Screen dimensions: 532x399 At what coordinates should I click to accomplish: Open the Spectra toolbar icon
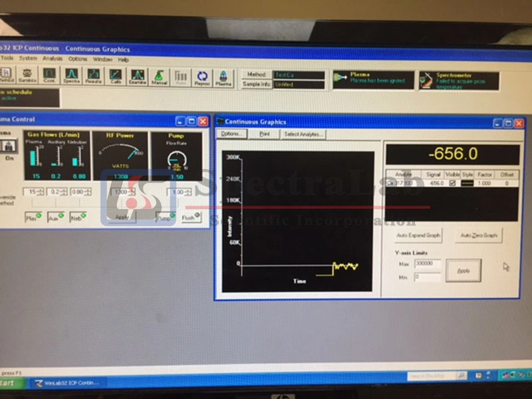pos(71,76)
